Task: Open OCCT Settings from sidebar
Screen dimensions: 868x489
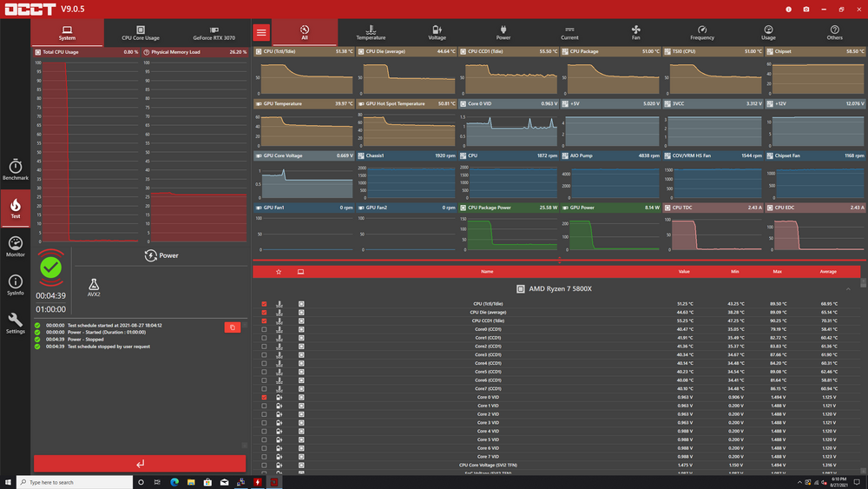Action: click(16, 323)
